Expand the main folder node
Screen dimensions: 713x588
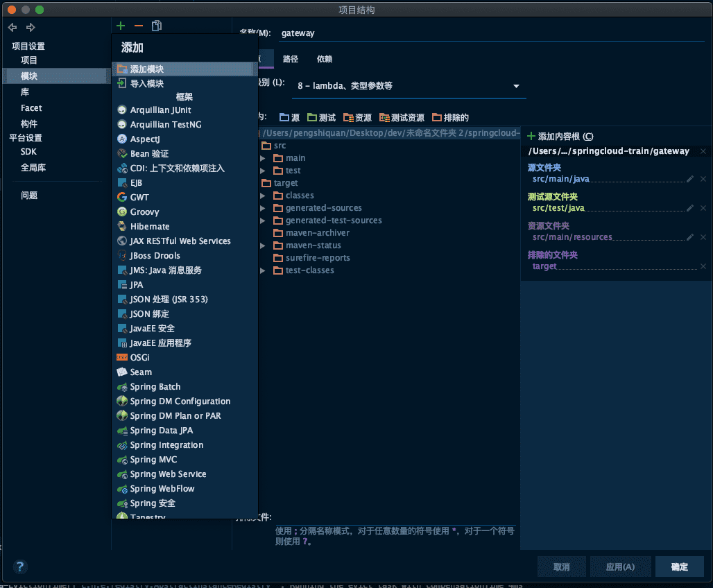coord(263,158)
